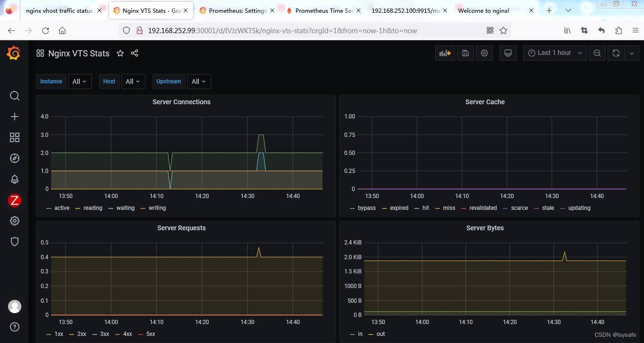
Task: Close the Nginx VTS Stats tab
Action: [186, 10]
